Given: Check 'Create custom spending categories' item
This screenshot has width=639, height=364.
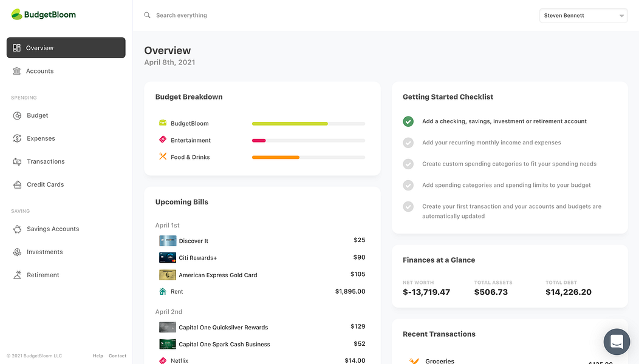Looking at the screenshot, I should click(x=408, y=164).
